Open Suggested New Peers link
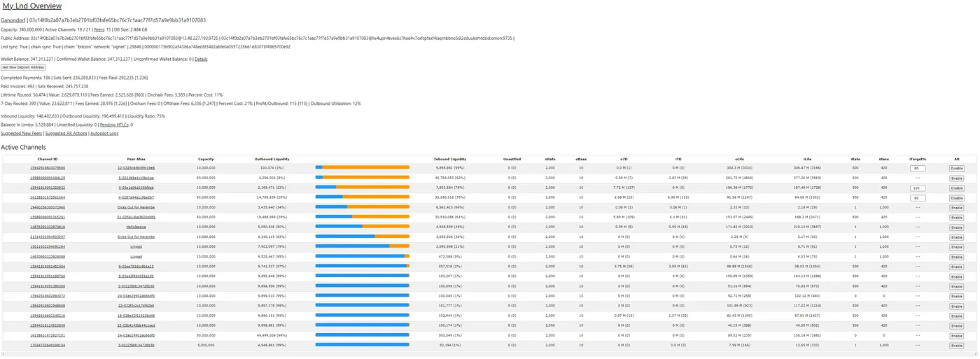Image resolution: width=980 pixels, height=359 pixels. pos(21,133)
